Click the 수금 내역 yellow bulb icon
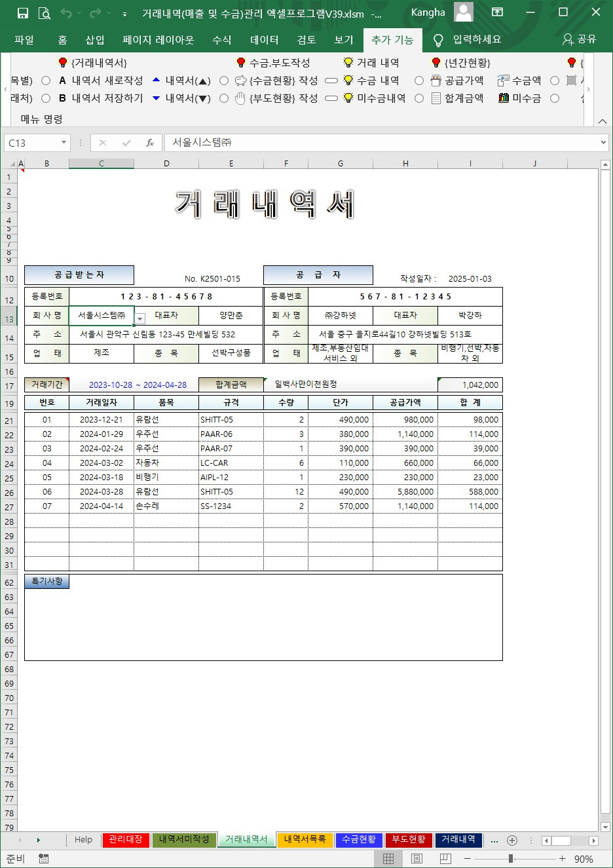Image resolution: width=613 pixels, height=868 pixels. [x=348, y=81]
